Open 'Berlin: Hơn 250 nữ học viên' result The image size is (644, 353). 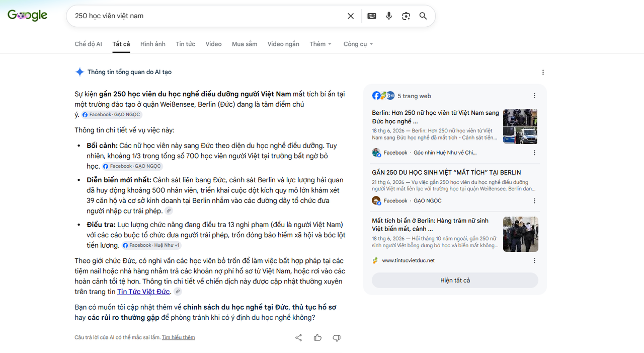point(435,117)
